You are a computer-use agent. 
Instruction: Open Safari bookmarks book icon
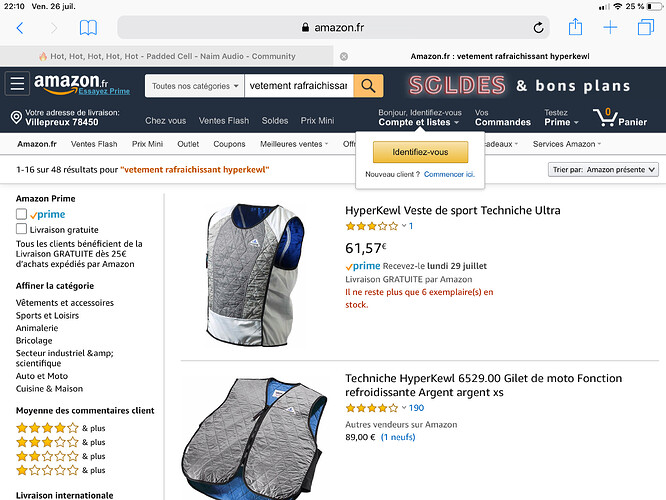[89, 28]
